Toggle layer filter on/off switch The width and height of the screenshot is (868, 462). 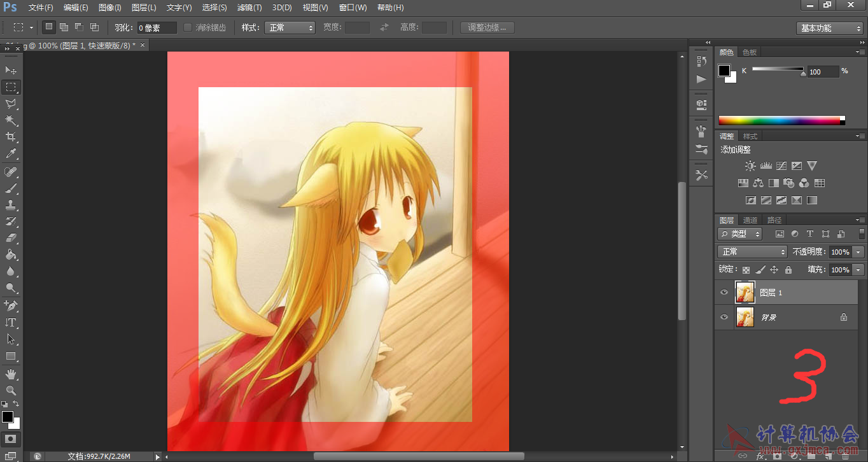(862, 234)
